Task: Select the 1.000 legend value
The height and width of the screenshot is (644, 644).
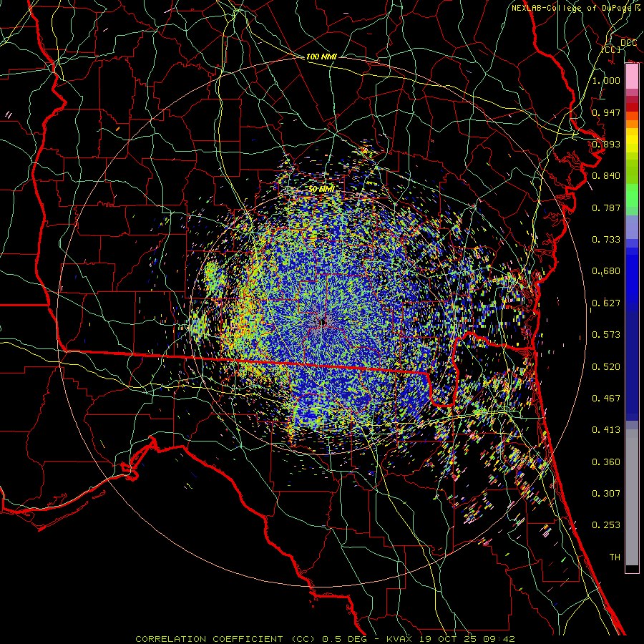Action: (606, 80)
